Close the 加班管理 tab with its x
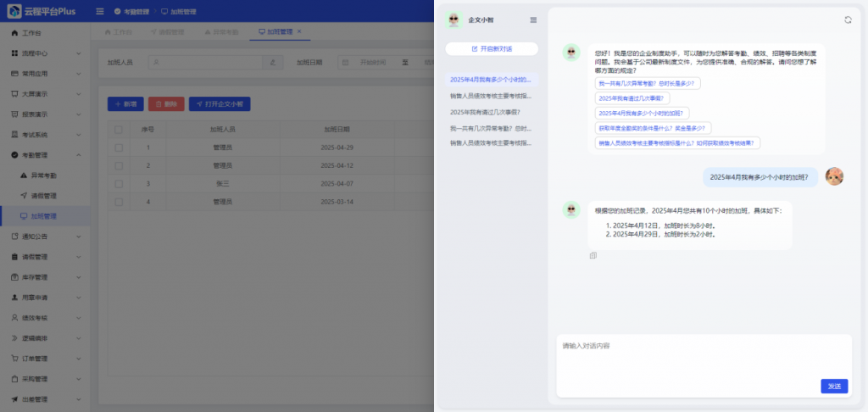 299,31
